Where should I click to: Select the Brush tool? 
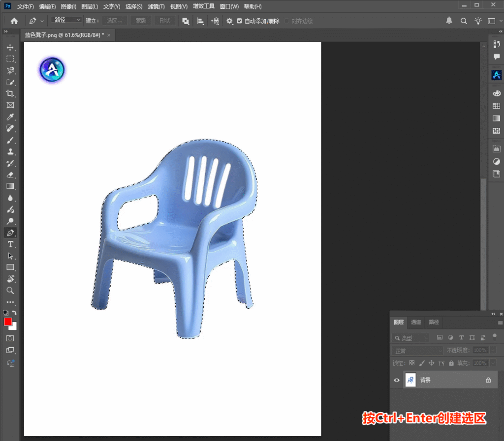(10, 140)
